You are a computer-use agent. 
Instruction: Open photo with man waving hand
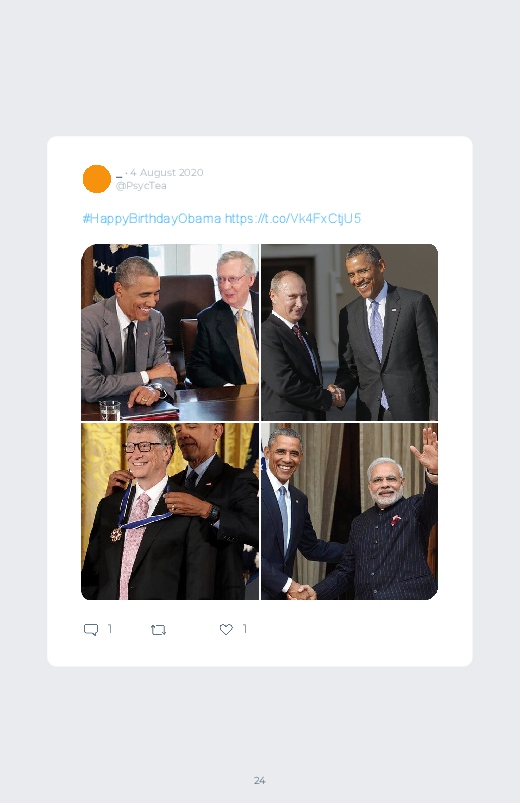coord(349,511)
